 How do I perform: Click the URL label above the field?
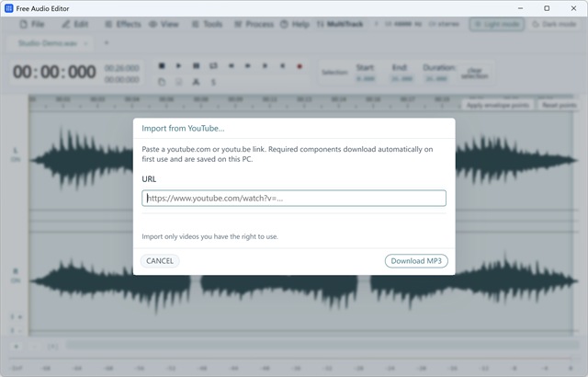tap(149, 179)
